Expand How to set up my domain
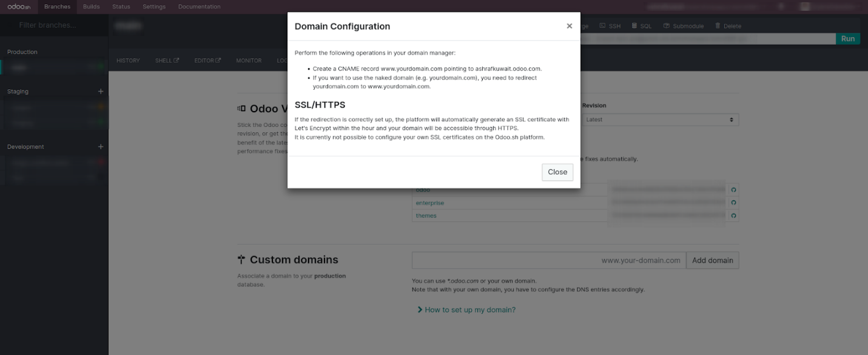Screen dimensions: 868x355 466,309
